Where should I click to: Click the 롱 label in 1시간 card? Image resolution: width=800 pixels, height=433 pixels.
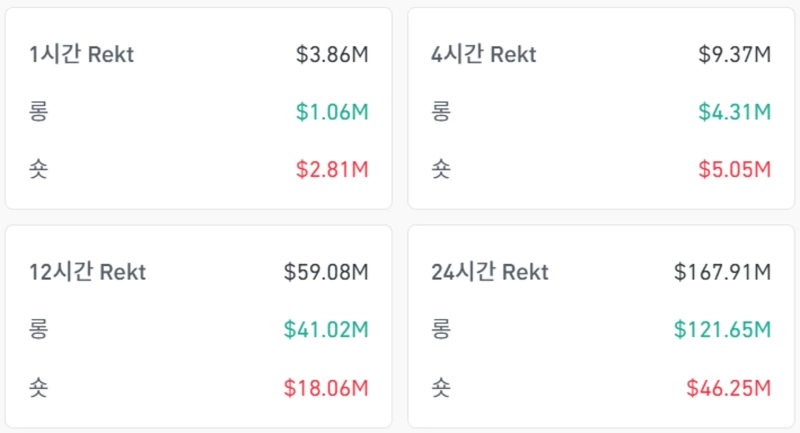pos(39,112)
